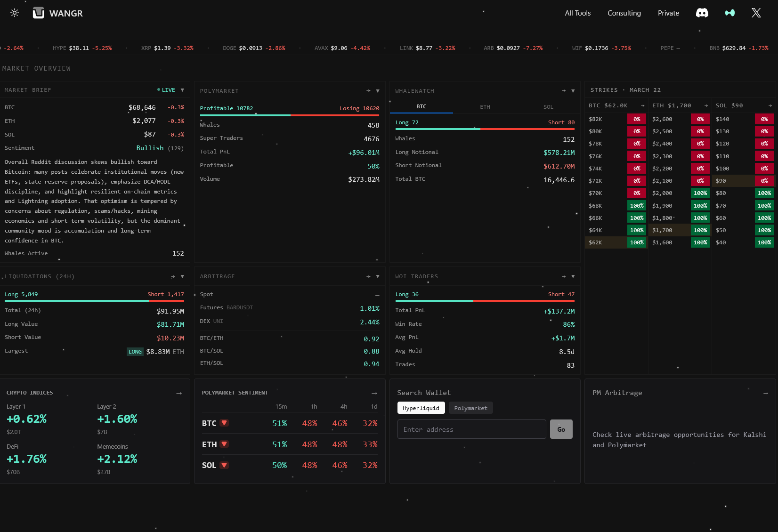Open Polymarket panel via arrow icon
This screenshot has height=532, width=778.
pyautogui.click(x=368, y=91)
